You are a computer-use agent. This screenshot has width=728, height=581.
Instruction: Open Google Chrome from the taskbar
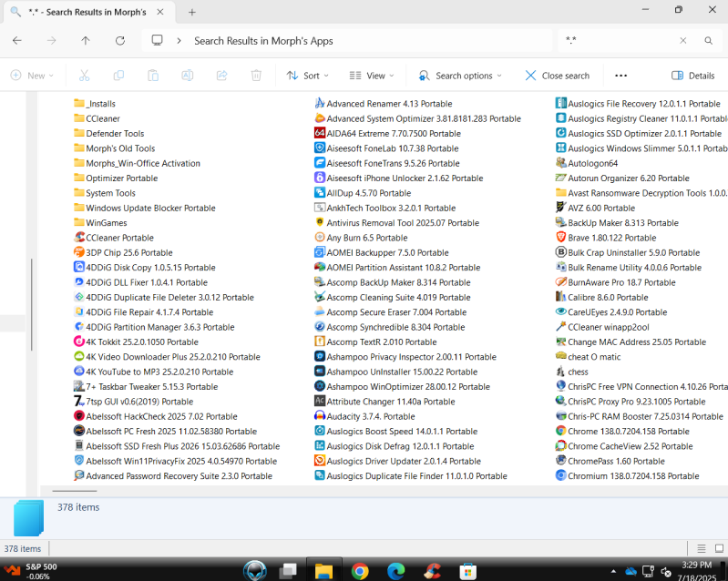[360, 570]
